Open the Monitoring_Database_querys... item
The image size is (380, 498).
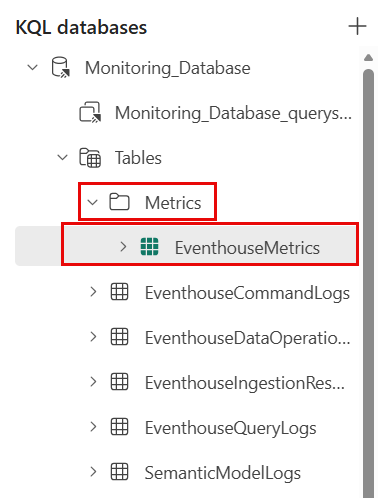233,113
